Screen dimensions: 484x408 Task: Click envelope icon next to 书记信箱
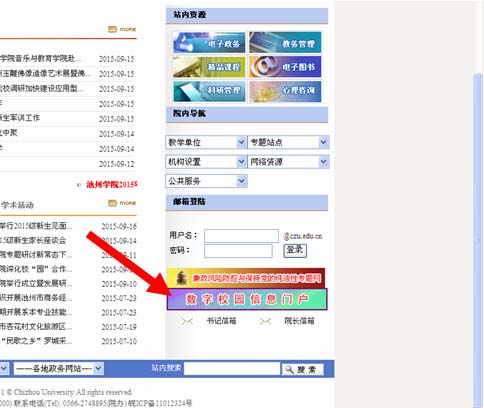pyautogui.click(x=187, y=321)
